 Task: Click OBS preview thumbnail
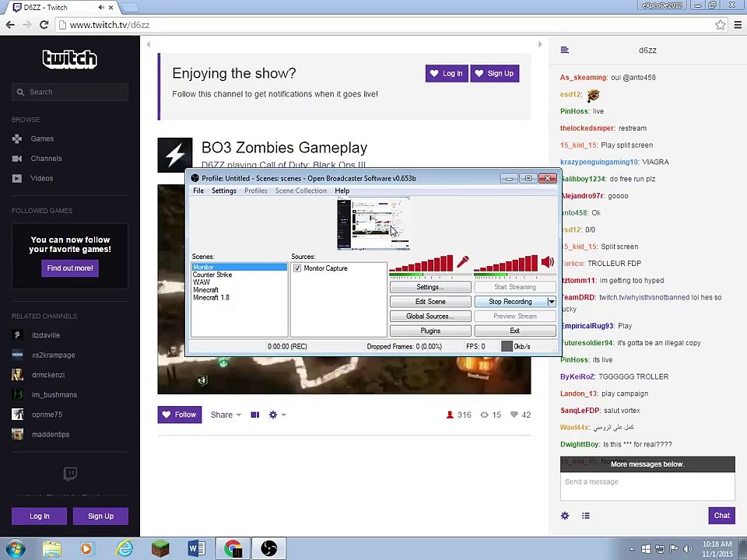click(373, 224)
